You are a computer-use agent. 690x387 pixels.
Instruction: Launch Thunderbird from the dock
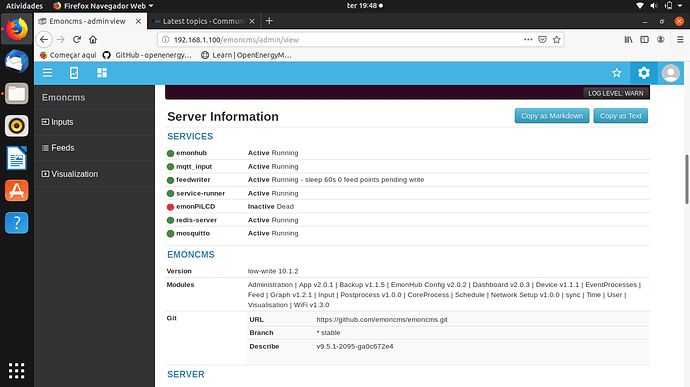click(x=17, y=62)
